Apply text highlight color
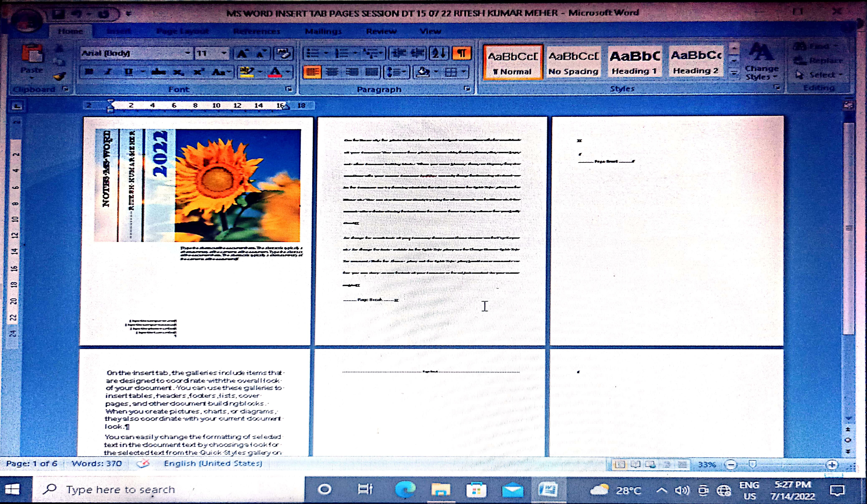Image resolution: width=867 pixels, height=504 pixels. tap(247, 72)
